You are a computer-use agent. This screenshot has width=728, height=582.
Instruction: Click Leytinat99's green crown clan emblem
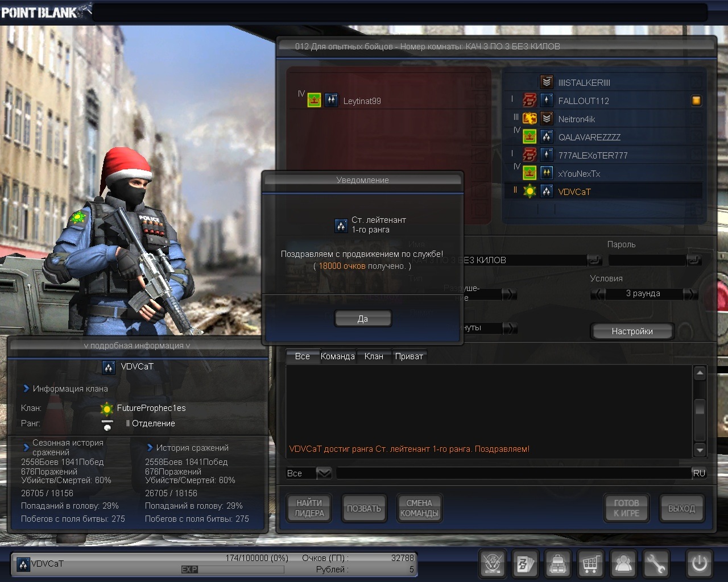coord(314,101)
